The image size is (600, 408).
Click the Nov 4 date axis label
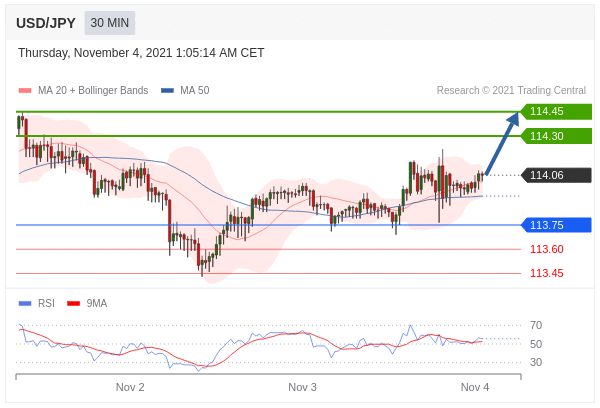pos(474,387)
